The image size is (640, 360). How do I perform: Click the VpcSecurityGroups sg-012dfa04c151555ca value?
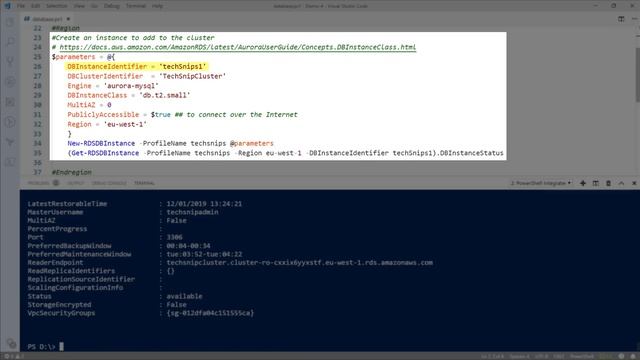[210, 313]
